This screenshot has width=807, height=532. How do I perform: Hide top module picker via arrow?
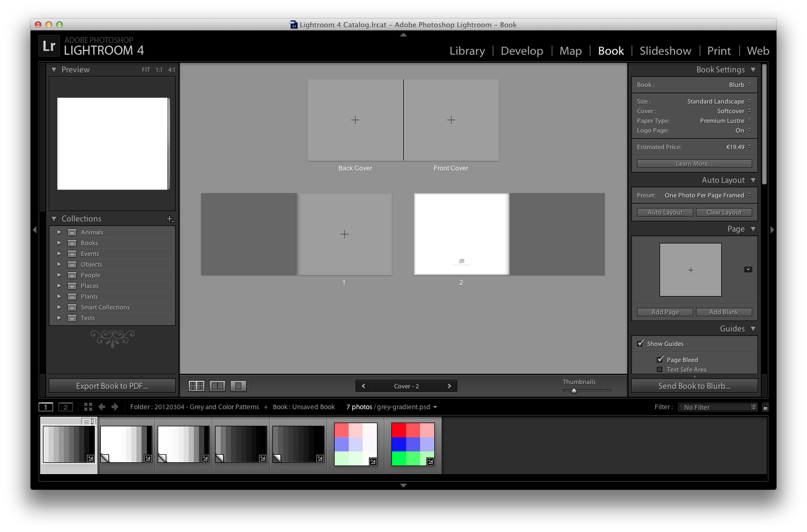coord(403,35)
